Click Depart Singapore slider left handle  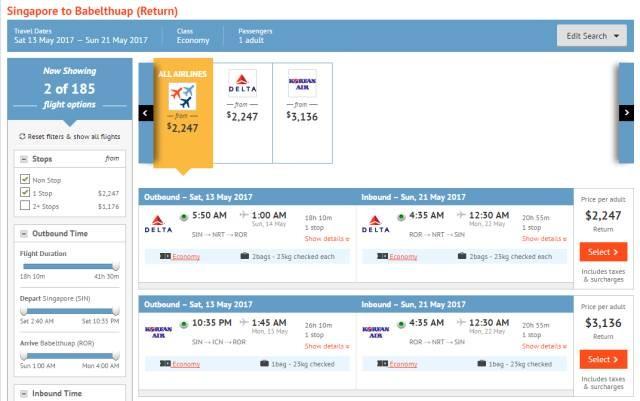(x=24, y=311)
